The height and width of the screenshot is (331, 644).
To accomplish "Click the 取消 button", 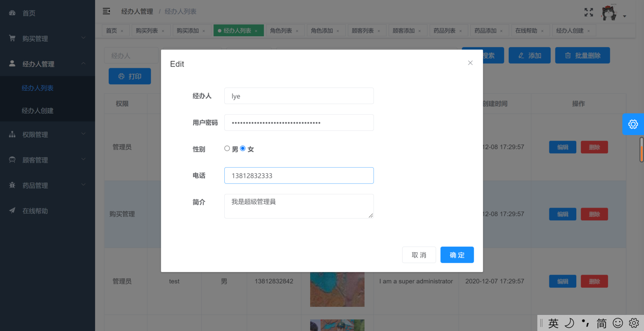I will (x=419, y=255).
